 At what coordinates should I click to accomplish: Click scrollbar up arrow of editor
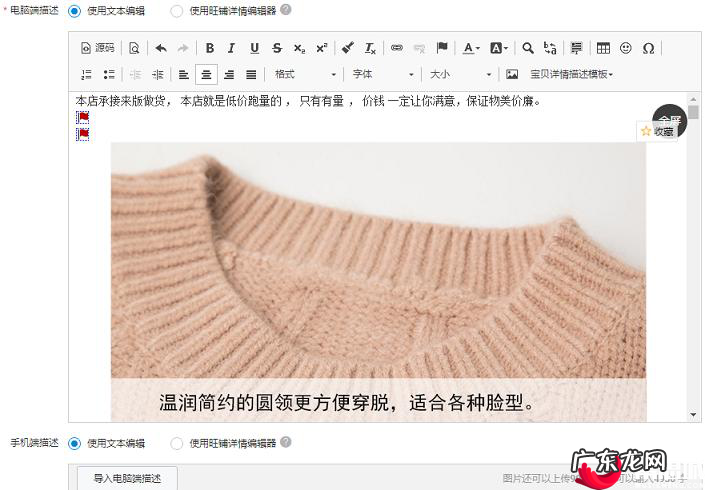click(693, 99)
